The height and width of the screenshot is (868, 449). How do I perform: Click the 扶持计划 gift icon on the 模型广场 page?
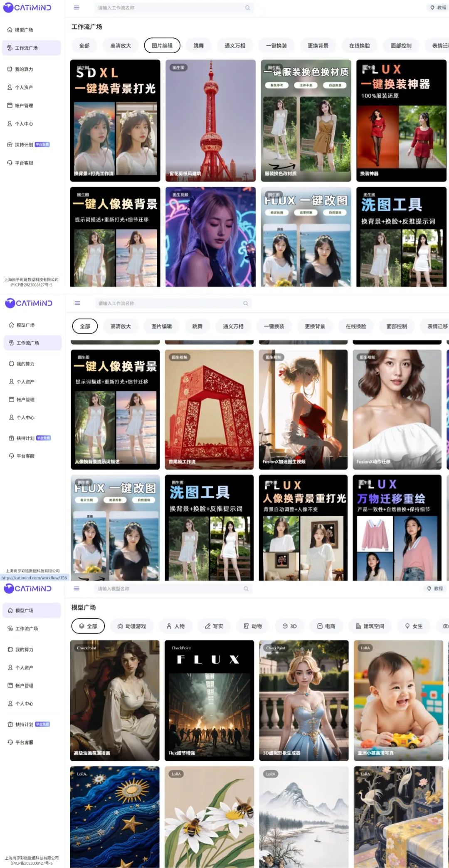[10, 724]
